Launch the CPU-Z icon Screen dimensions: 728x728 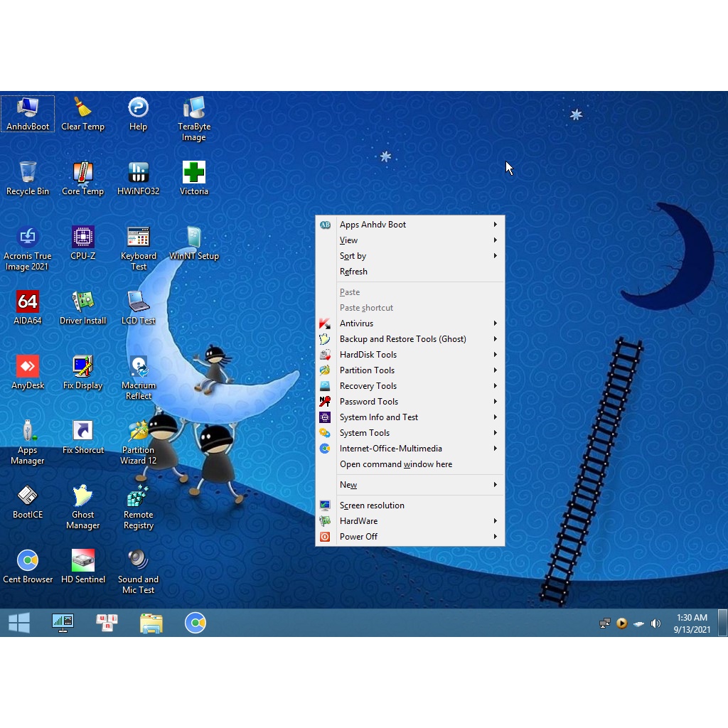(82, 243)
